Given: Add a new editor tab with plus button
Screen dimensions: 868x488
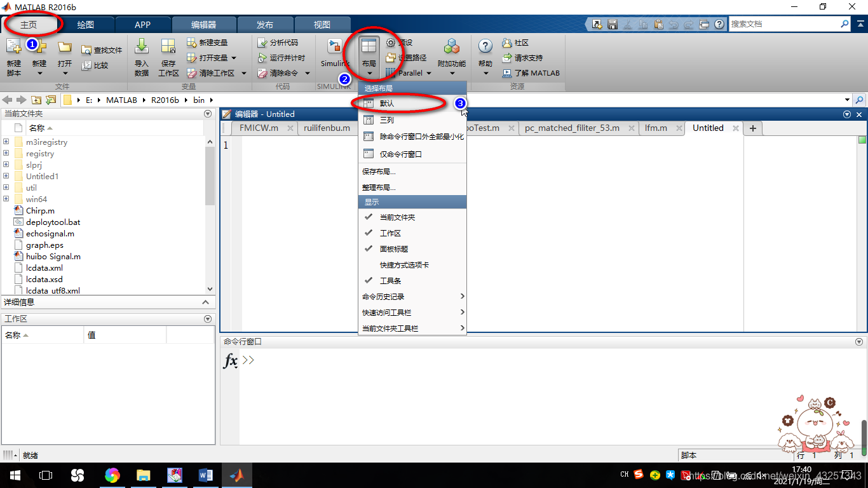Looking at the screenshot, I should [x=753, y=128].
